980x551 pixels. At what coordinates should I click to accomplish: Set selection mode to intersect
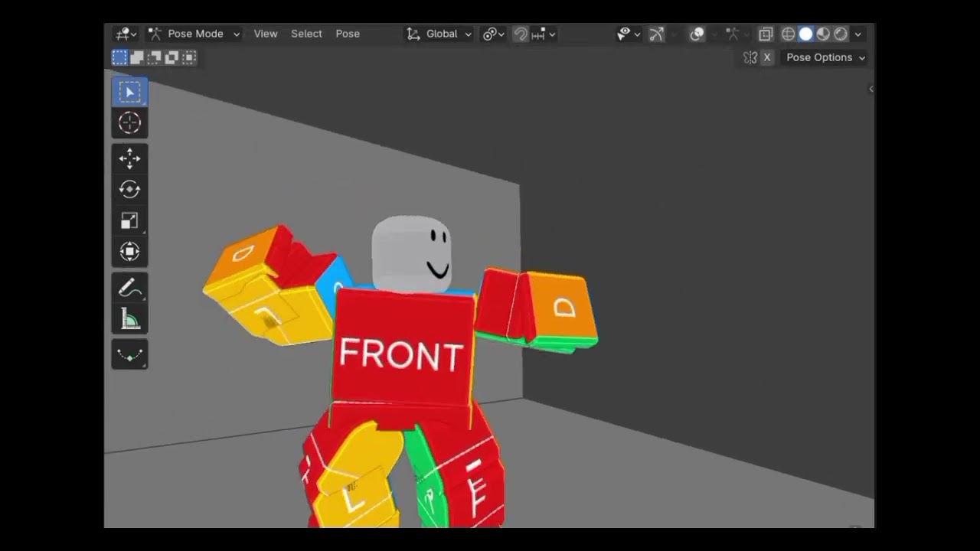point(190,57)
